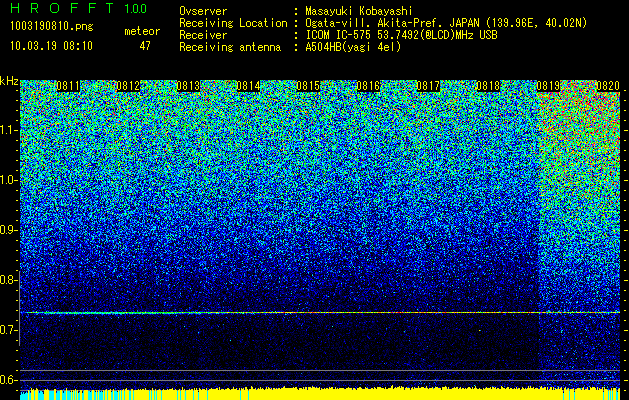The image size is (629, 400).
Task: Click the filename 1003190810.png
Action: (52, 27)
